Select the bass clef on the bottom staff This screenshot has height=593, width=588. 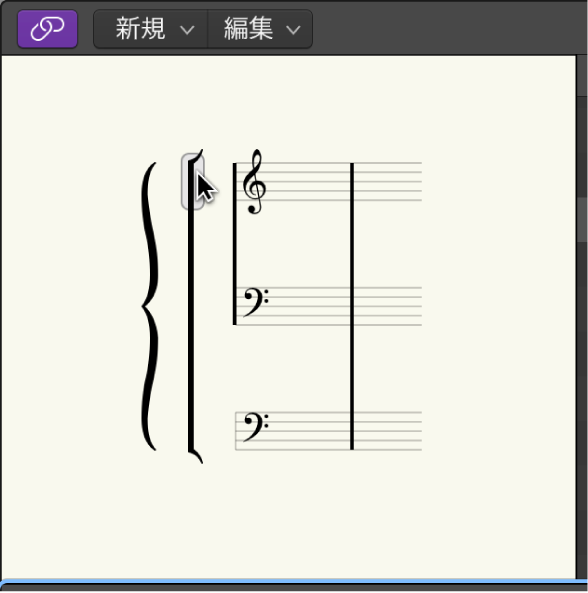256,427
